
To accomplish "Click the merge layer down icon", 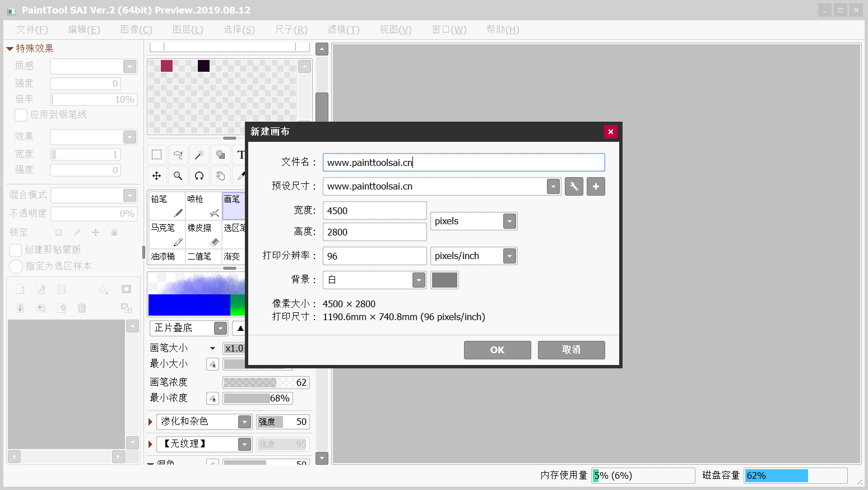I will pyautogui.click(x=20, y=308).
